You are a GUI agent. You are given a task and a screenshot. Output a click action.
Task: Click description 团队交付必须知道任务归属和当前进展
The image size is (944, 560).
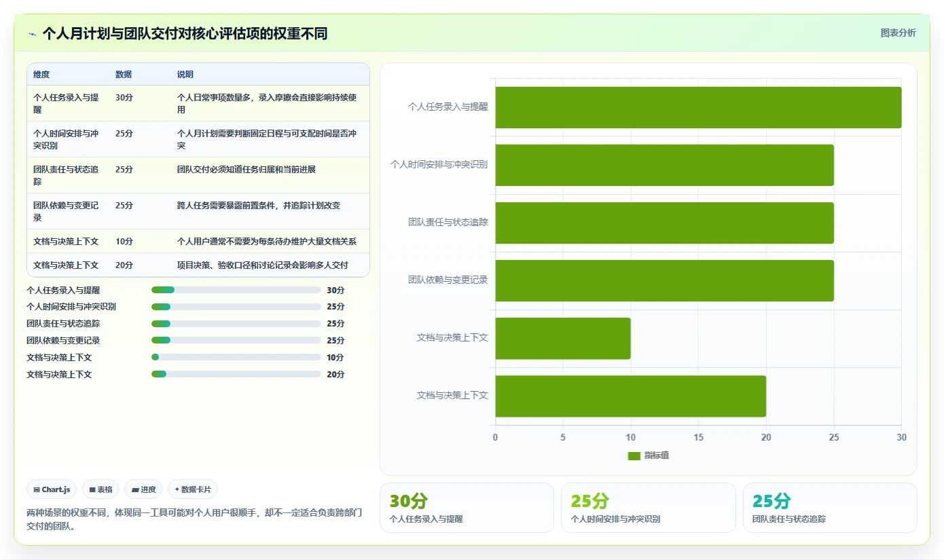(247, 170)
